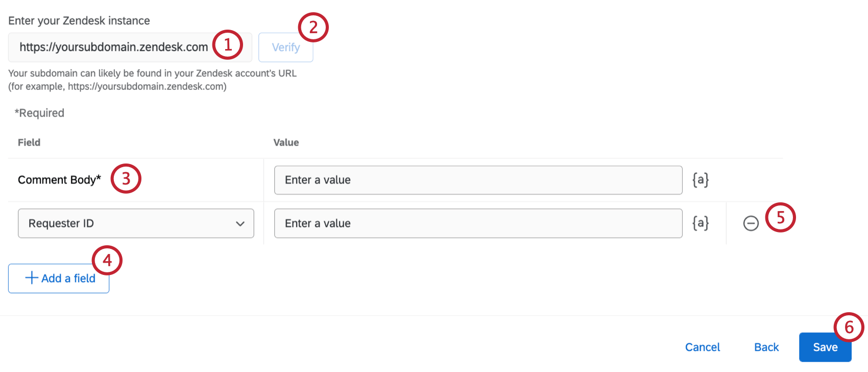Cancel the Zendesk task setup
Image resolution: width=868 pixels, height=372 pixels.
tap(702, 347)
